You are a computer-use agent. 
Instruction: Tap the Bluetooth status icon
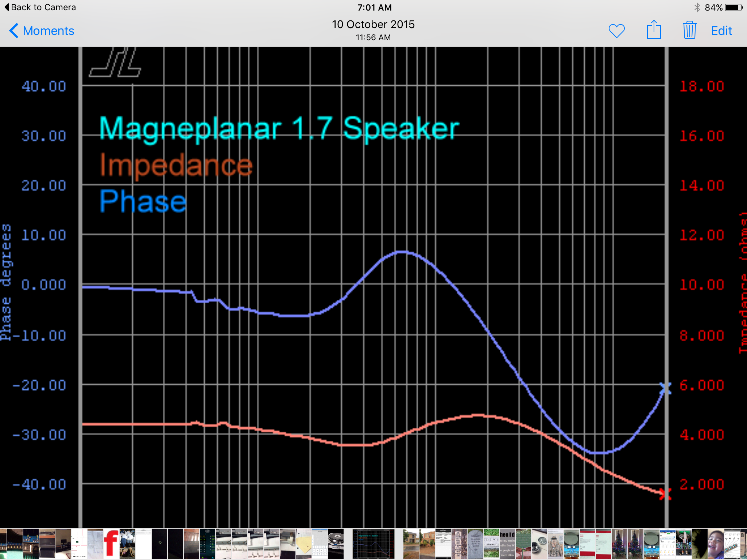[697, 7]
